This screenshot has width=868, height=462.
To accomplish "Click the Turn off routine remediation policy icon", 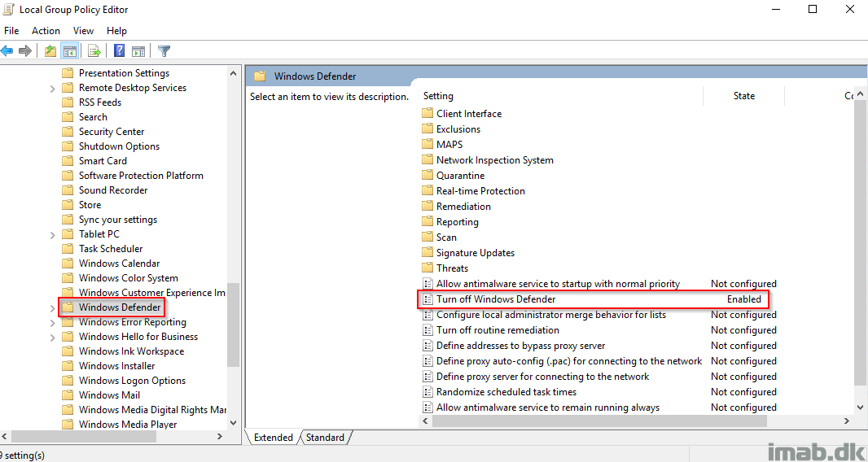I will 427,330.
